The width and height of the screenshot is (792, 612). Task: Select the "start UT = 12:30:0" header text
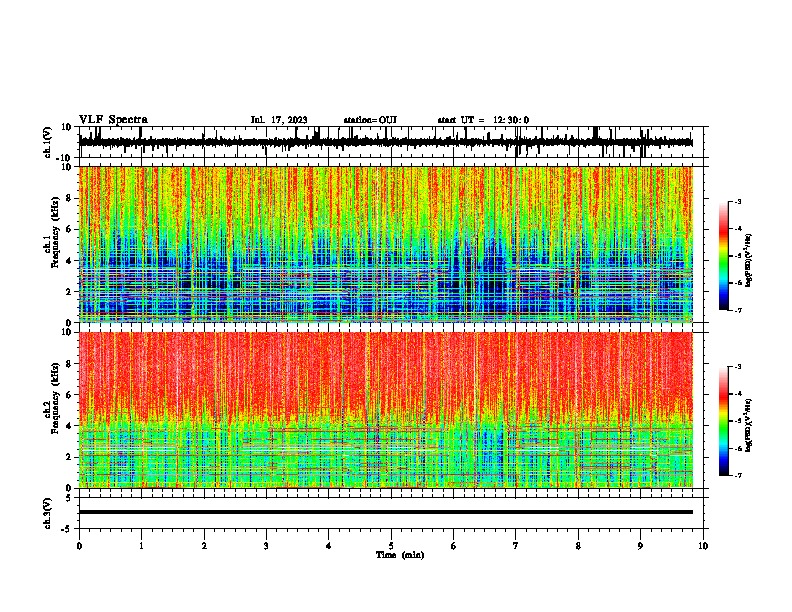click(483, 120)
